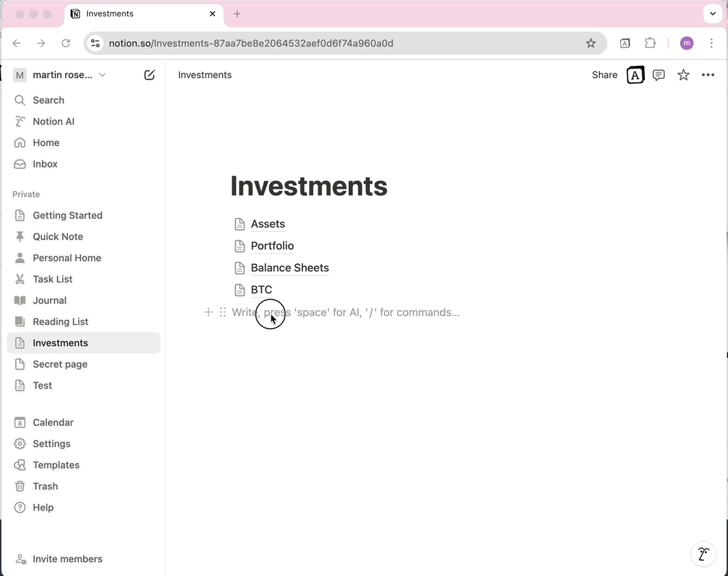Click the plus icon to add block
The image size is (728, 576).
208,313
